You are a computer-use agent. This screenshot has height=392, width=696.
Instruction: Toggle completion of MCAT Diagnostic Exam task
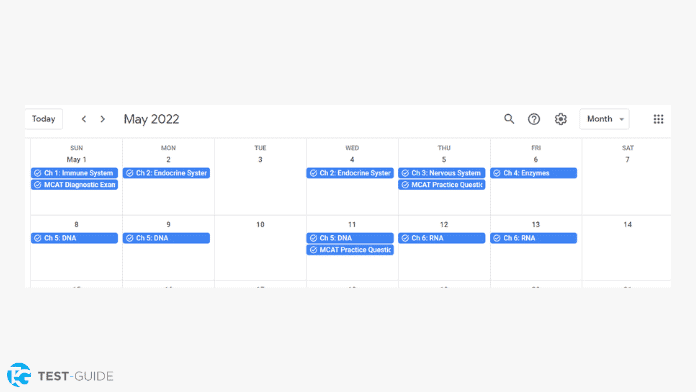coord(38,185)
